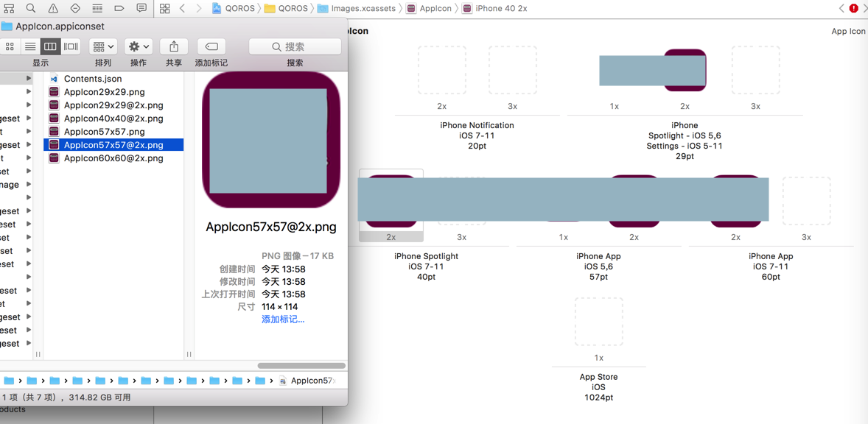Screen dimensions: 868x424
Task: Switch to the Xcode debug navigator
Action: tap(97, 8)
